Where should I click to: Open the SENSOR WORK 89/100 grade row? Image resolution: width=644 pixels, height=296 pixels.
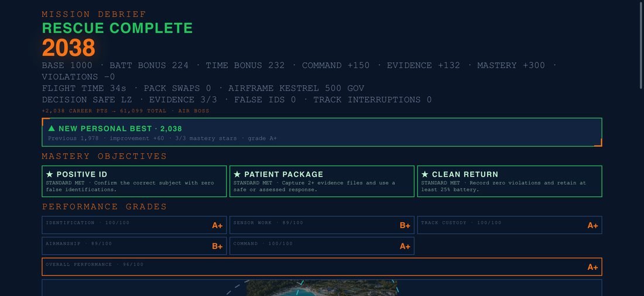click(x=322, y=225)
